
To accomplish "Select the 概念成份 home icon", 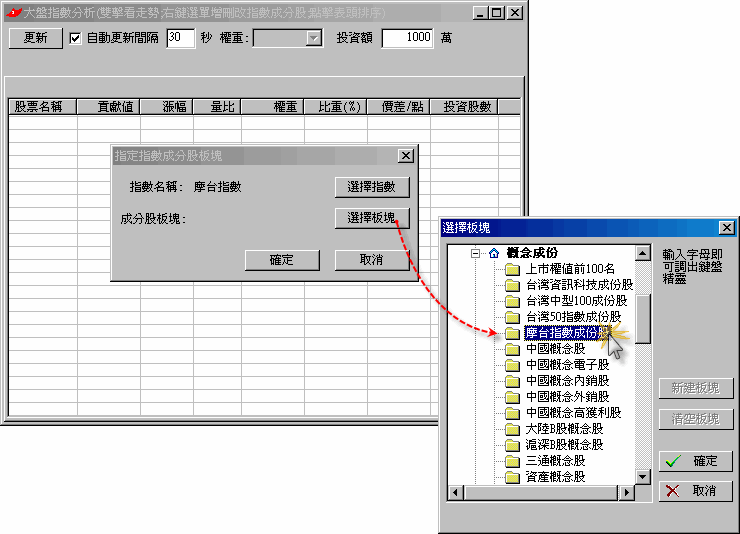I will point(494,253).
